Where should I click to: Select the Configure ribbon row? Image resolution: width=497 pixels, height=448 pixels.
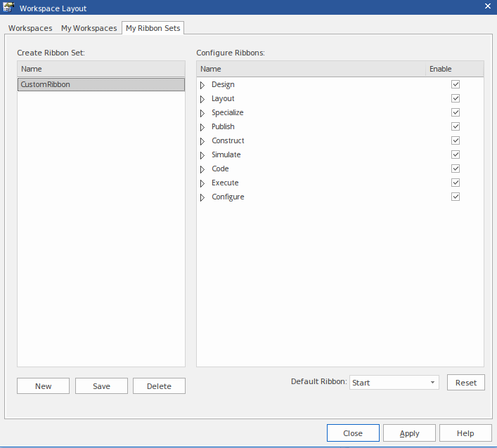[228, 197]
